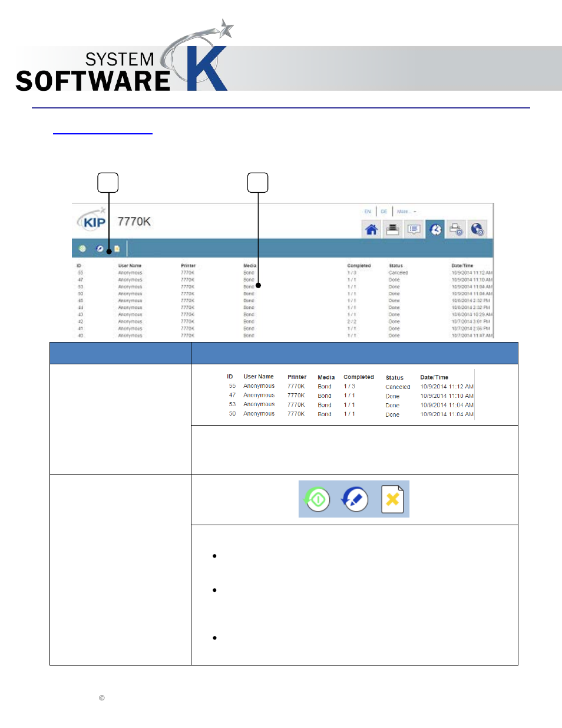The width and height of the screenshot is (562, 728).
Task: Open the printer settings icon in navigation
Action: pyautogui.click(x=457, y=229)
